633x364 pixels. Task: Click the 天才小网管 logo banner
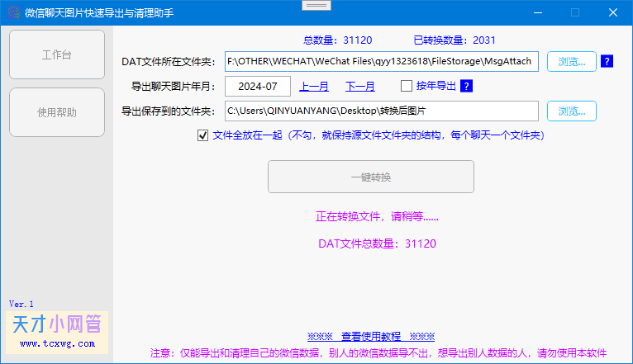coord(57,333)
